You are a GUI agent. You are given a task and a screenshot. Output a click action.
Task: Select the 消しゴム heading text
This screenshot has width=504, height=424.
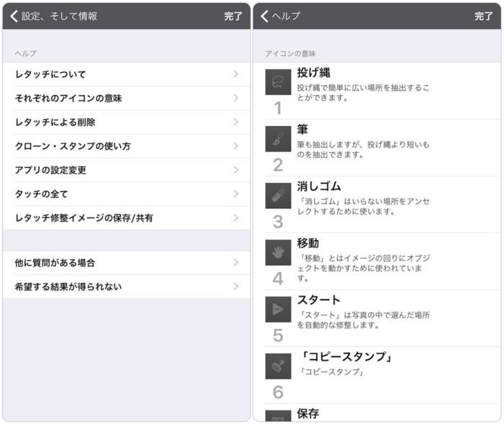pyautogui.click(x=319, y=186)
